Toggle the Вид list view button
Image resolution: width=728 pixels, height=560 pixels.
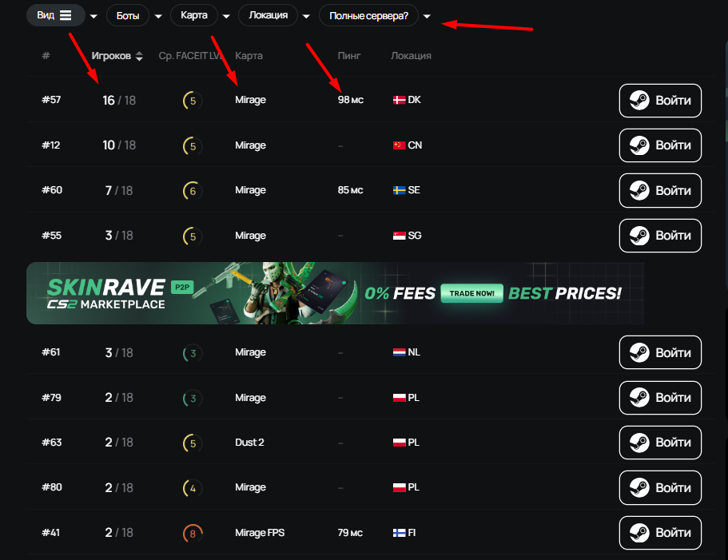(55, 15)
